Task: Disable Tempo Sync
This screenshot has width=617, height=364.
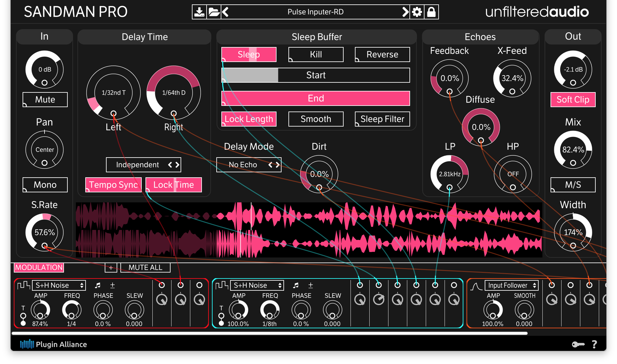Action: [x=113, y=185]
